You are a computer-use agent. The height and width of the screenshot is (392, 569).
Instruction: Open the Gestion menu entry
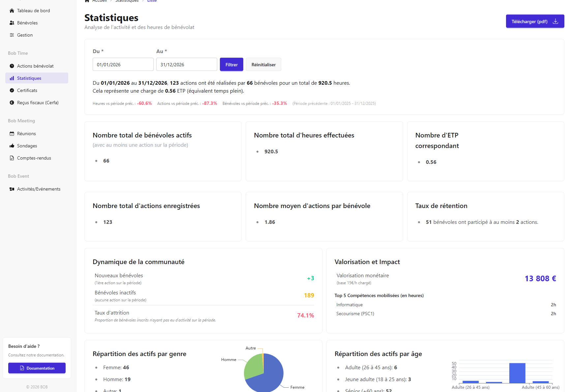pyautogui.click(x=37, y=35)
